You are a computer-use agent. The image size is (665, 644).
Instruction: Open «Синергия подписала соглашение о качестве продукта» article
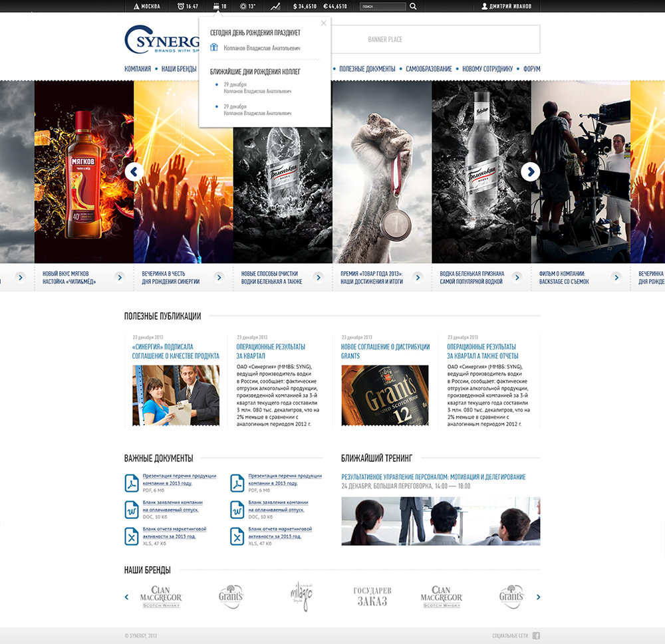click(x=176, y=351)
